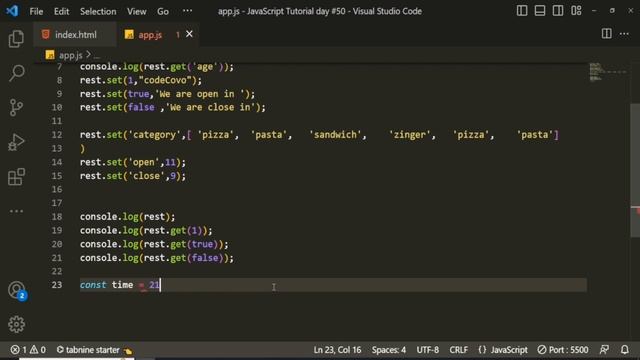Open editor More Actions ellipsis

click(624, 34)
